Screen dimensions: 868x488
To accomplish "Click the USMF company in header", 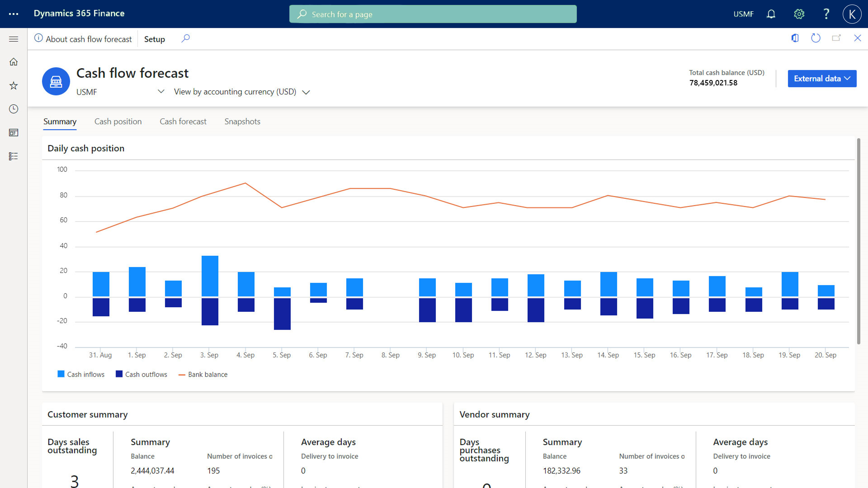I will tap(743, 14).
